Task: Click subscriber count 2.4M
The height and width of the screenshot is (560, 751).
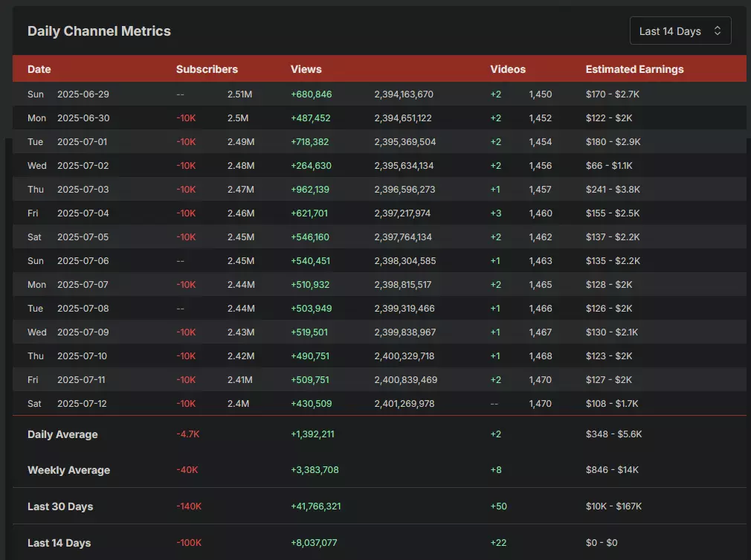Action: 238,403
